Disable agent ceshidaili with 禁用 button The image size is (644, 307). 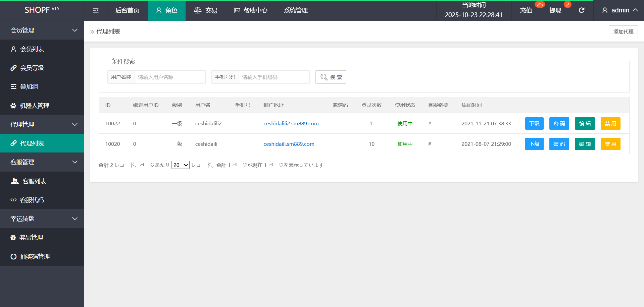tap(610, 144)
